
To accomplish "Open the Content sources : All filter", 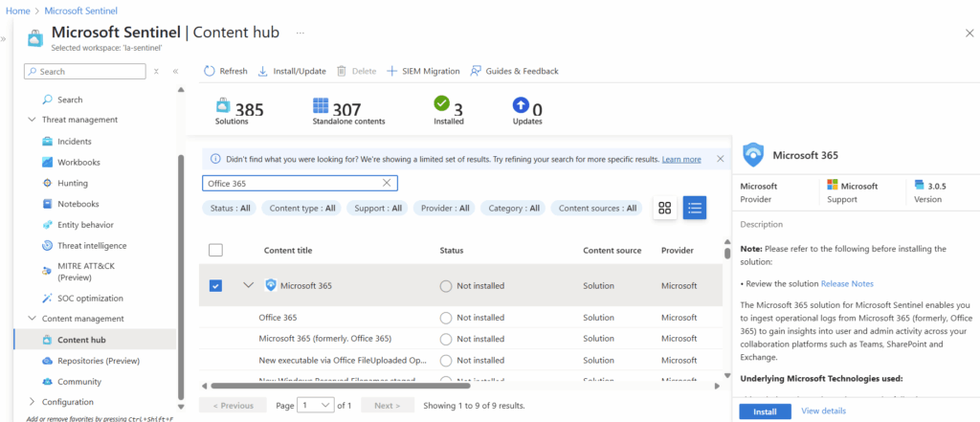I will tap(597, 209).
